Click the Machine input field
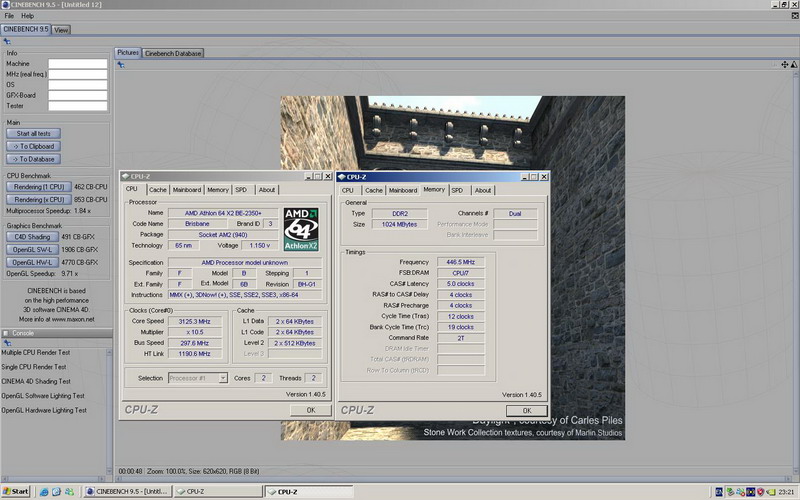Image resolution: width=800 pixels, height=500 pixels. tap(78, 64)
